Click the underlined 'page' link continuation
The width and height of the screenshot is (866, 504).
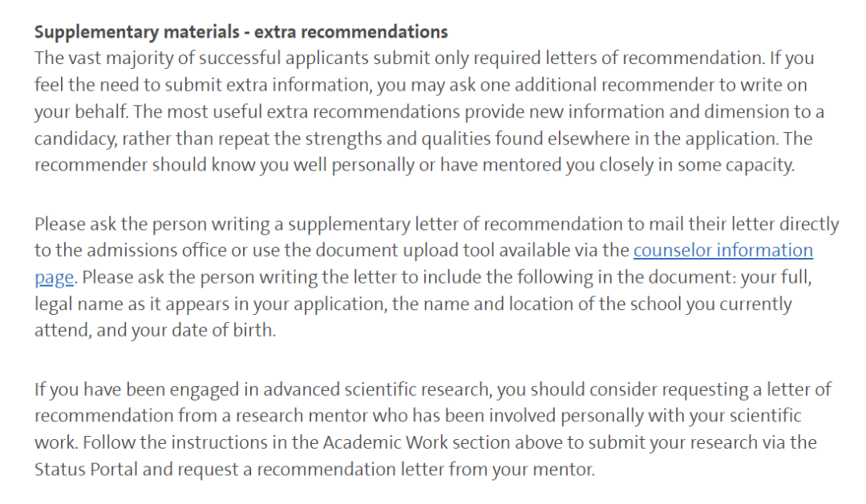pos(54,278)
